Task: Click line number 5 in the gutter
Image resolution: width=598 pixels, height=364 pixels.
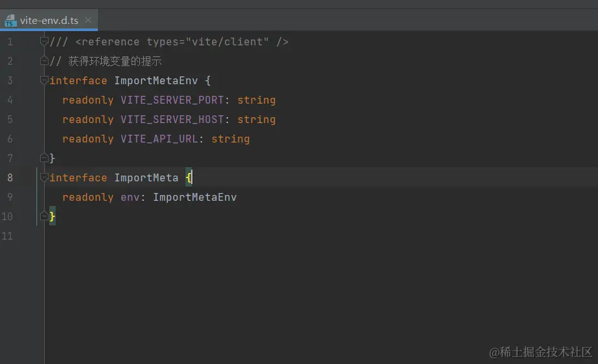Action: (10, 119)
